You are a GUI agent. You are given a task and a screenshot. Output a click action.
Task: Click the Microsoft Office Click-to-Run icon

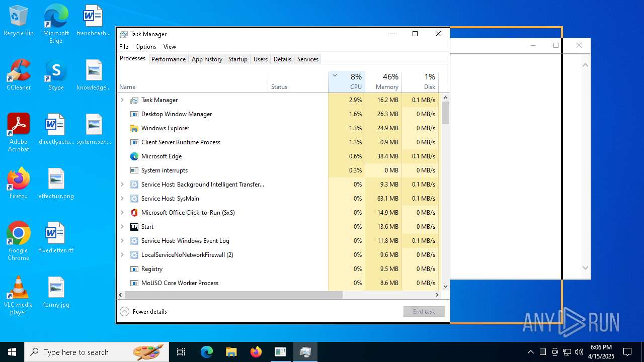pos(134,213)
